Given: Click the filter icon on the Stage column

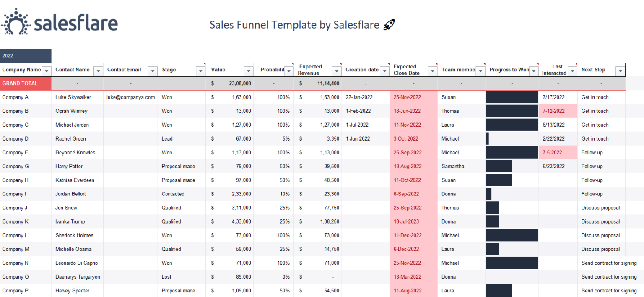Looking at the screenshot, I should click(x=201, y=70).
